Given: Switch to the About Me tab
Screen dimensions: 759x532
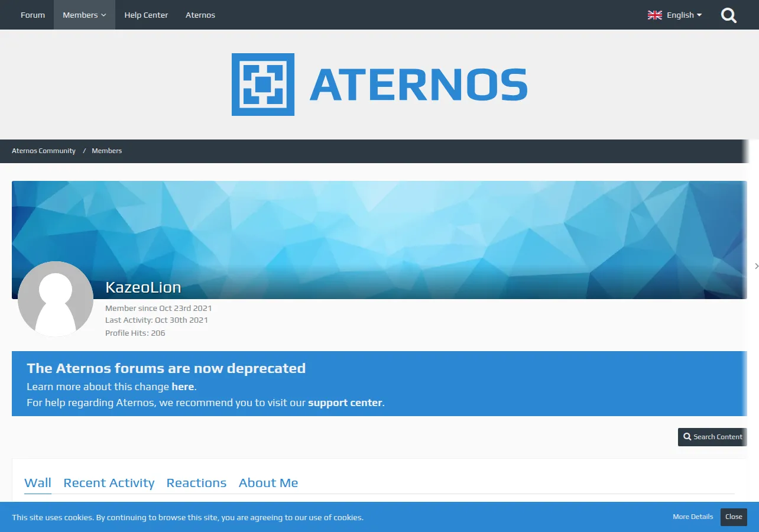Looking at the screenshot, I should (x=268, y=483).
